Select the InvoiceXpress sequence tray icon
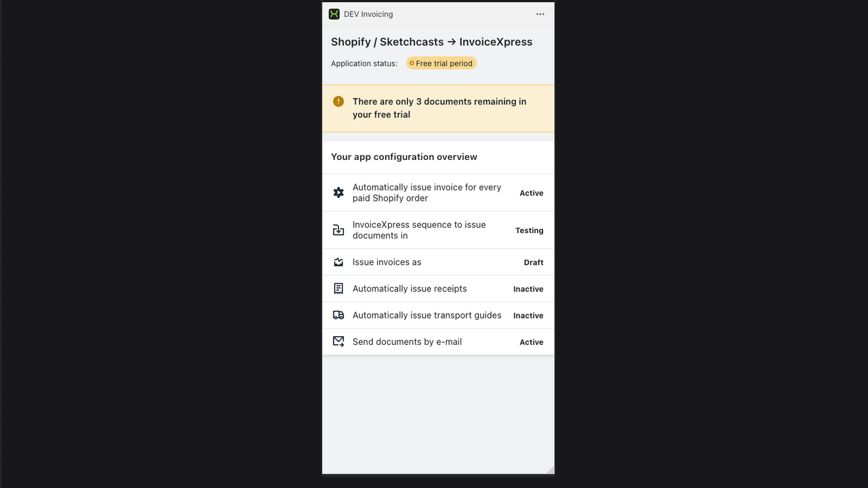Screen dimensions: 868x488 pyautogui.click(x=338, y=230)
